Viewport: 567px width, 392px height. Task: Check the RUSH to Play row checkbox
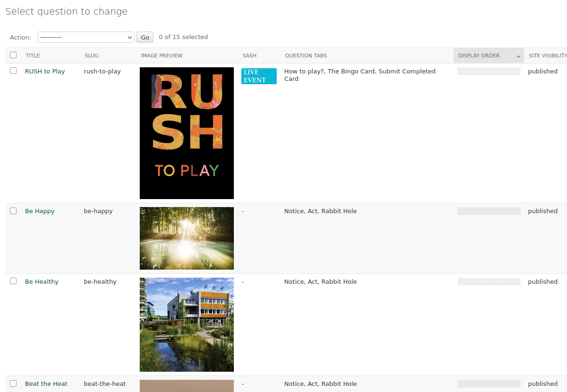coord(13,71)
